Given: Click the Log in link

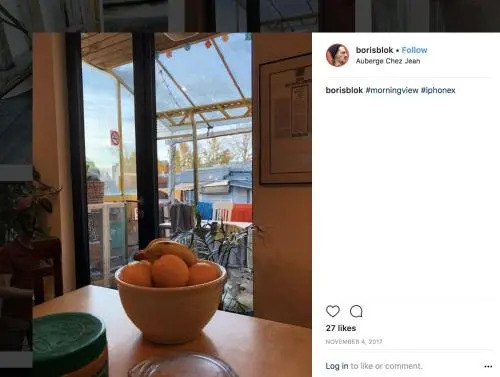Looking at the screenshot, I should [x=337, y=366].
